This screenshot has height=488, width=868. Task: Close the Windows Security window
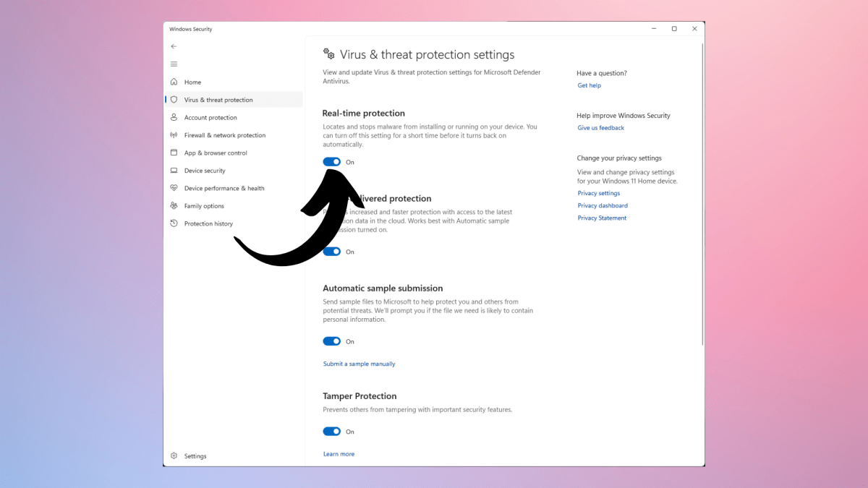coord(694,29)
